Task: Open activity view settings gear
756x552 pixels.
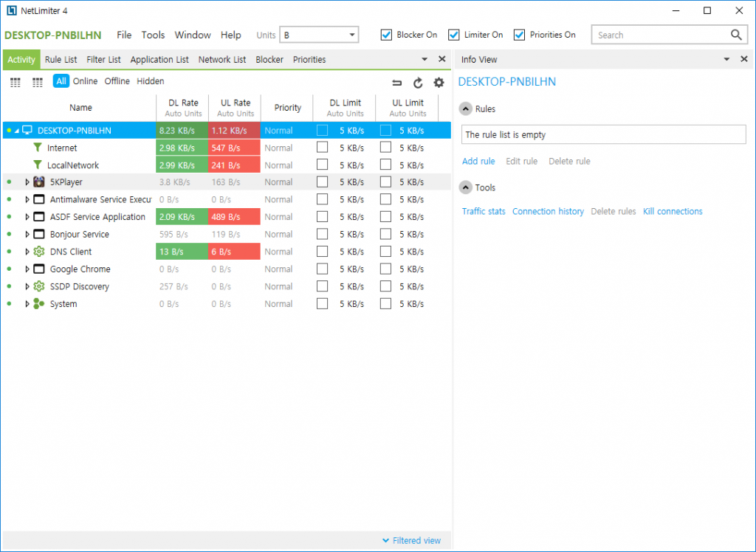Action: coord(439,83)
